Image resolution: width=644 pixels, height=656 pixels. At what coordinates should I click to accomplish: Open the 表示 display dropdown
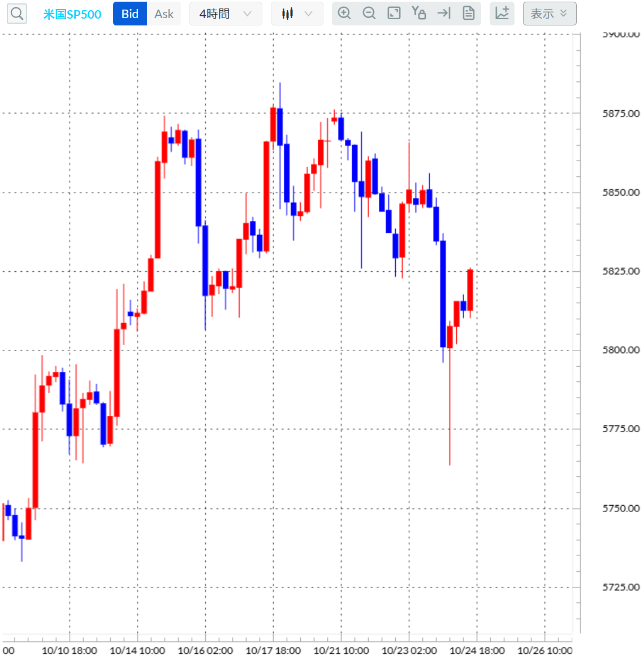pos(550,14)
